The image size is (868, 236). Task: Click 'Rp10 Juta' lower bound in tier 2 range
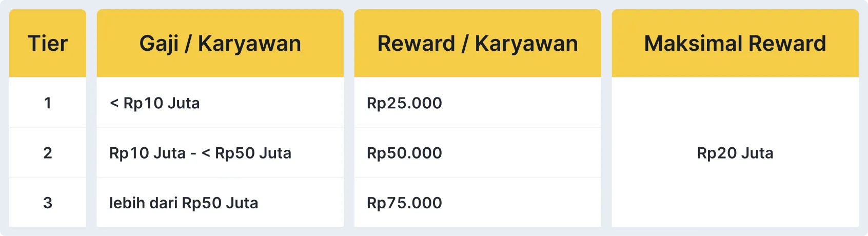coord(147,153)
